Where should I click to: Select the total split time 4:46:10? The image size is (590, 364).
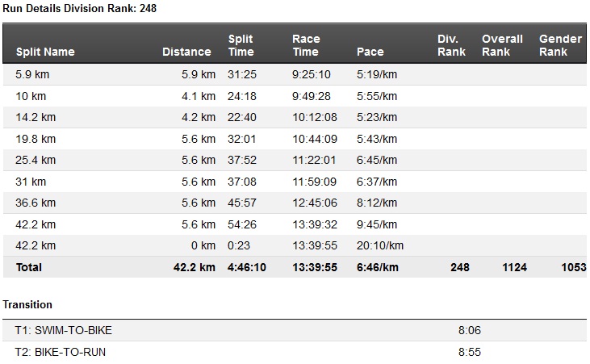(247, 267)
